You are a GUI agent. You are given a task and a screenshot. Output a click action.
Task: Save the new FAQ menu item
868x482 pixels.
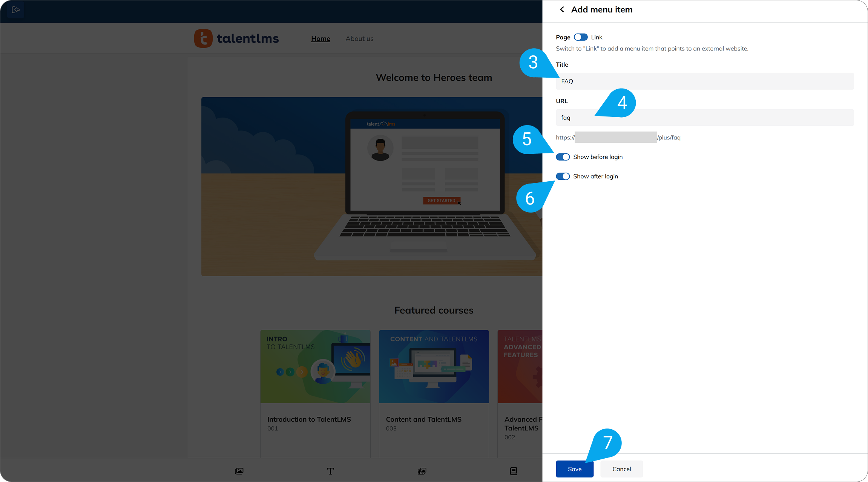(574, 469)
